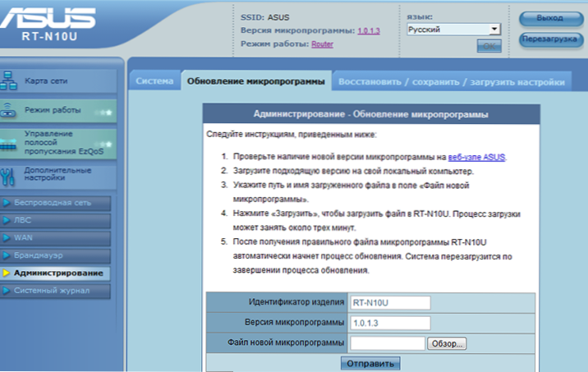This screenshot has width=588, height=372.
Task: Expand ЛВС submenu
Action: pyautogui.click(x=55, y=221)
